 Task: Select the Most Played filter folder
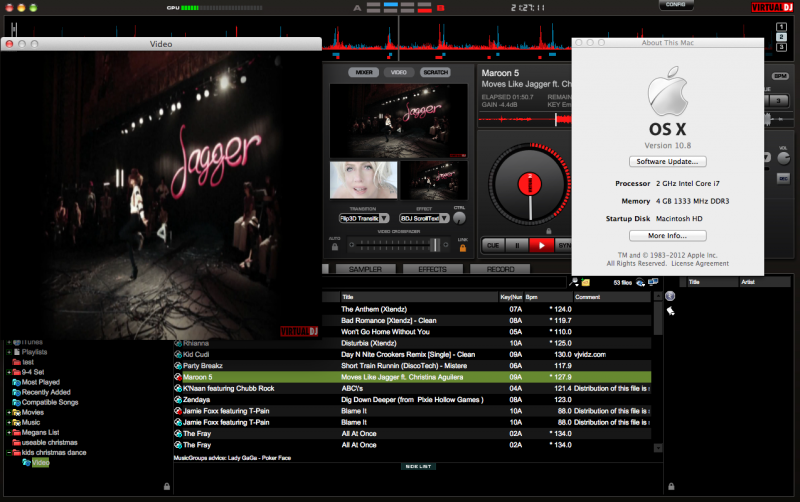(36, 382)
